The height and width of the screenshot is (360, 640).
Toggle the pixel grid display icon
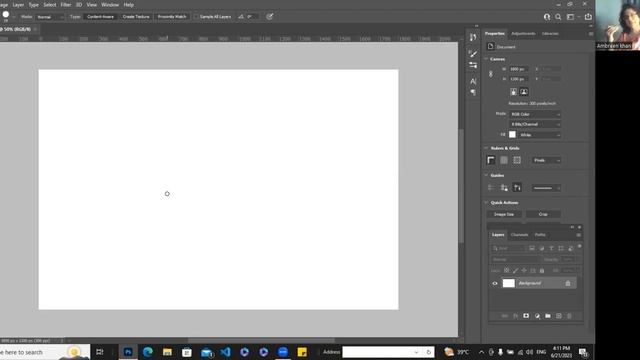tap(517, 160)
